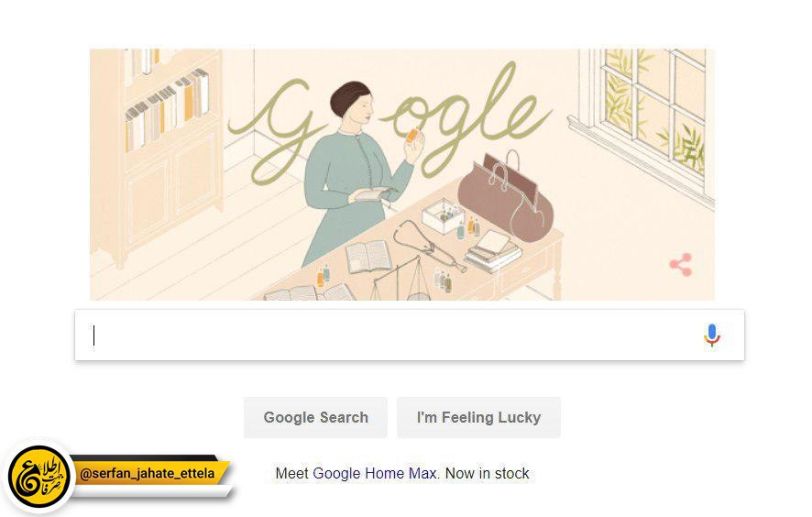The width and height of the screenshot is (812, 517).
Task: Click the Google Search button
Action: coord(315,417)
